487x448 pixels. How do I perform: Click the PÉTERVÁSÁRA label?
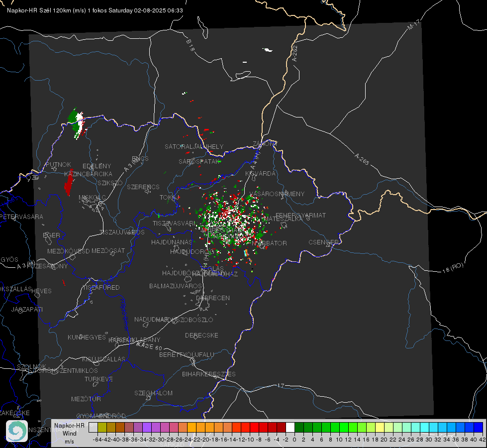coord(21,217)
